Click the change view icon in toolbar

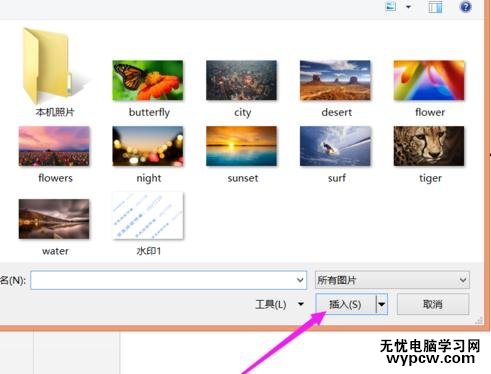click(390, 6)
